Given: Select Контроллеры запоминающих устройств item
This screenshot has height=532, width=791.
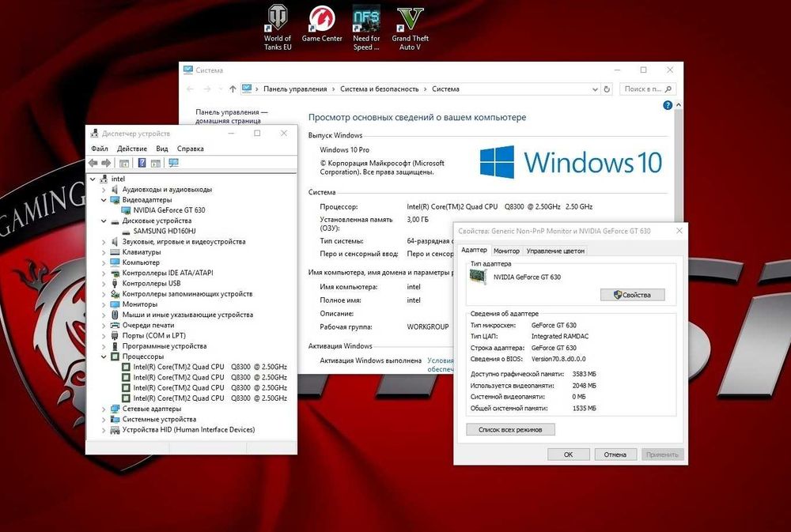Looking at the screenshot, I should 187,294.
